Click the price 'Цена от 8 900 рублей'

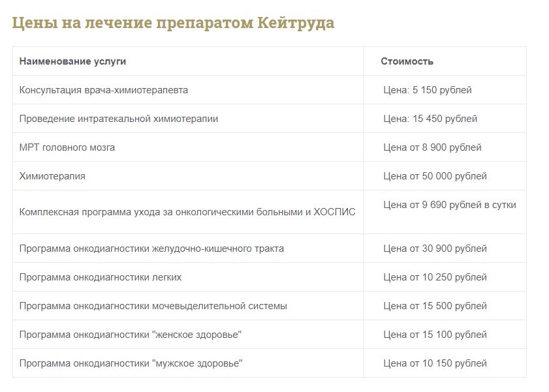(432, 147)
